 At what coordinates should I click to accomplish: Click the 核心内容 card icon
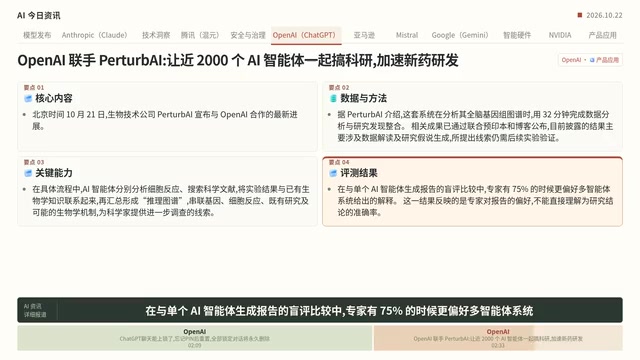28,98
